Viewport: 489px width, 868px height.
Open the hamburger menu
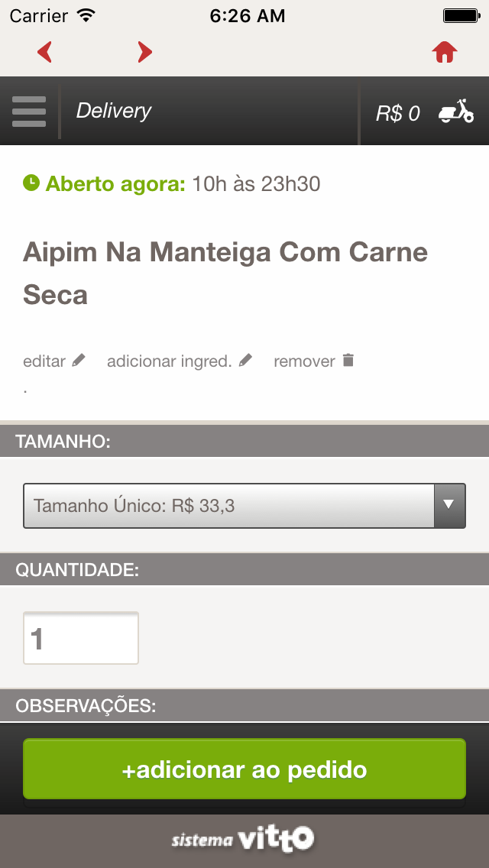coord(29,112)
